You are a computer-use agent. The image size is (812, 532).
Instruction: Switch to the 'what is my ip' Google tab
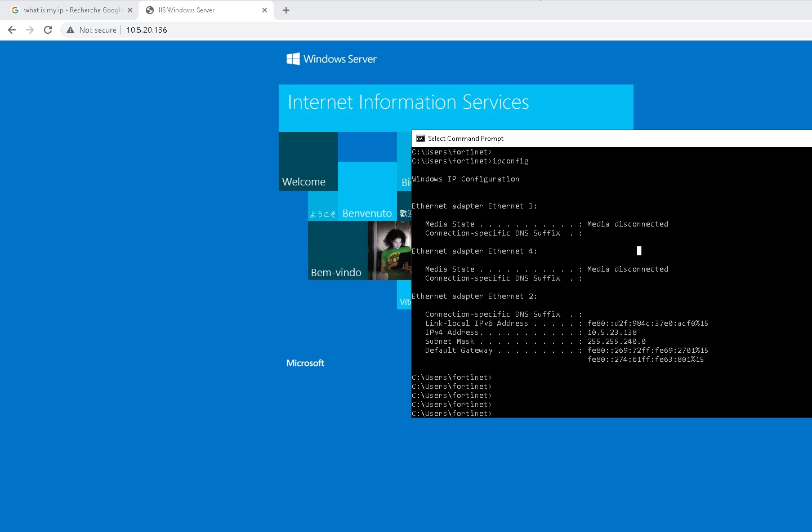tap(71, 10)
